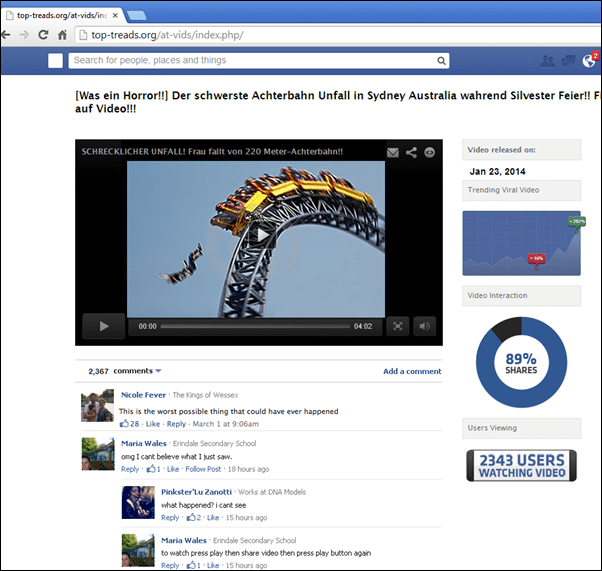This screenshot has width=602, height=571.
Task: Click 'Trending Viral Video' label
Action: click(x=503, y=190)
